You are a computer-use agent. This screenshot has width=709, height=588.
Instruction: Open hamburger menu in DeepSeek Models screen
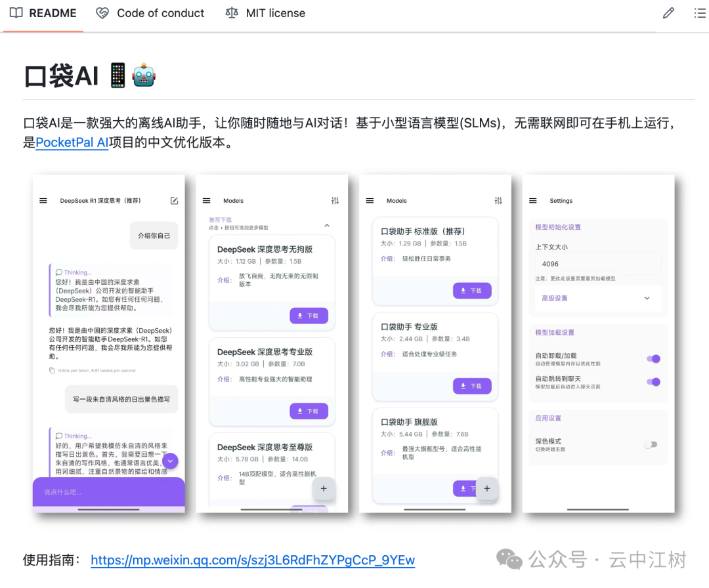(207, 201)
